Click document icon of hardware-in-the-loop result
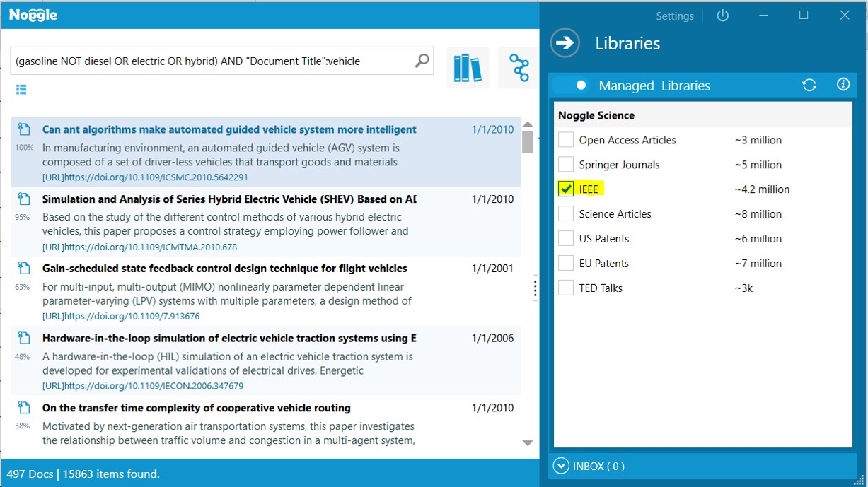868x487 pixels. point(24,338)
